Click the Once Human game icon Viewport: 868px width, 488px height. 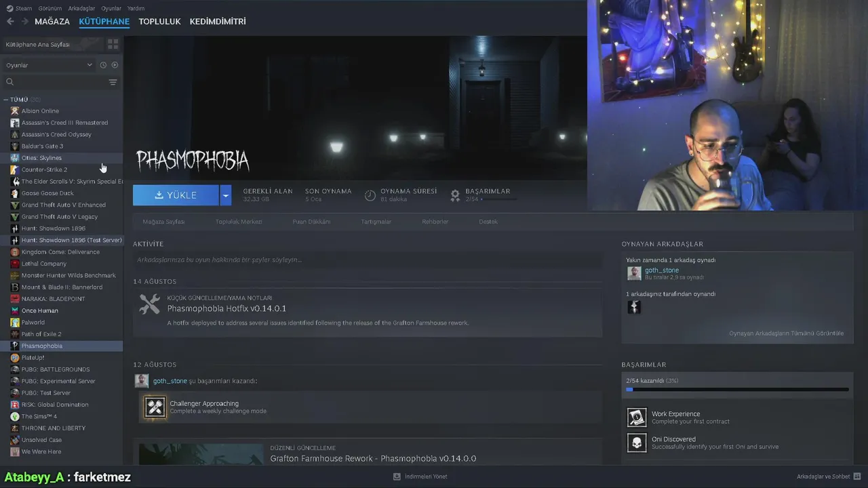[15, 310]
